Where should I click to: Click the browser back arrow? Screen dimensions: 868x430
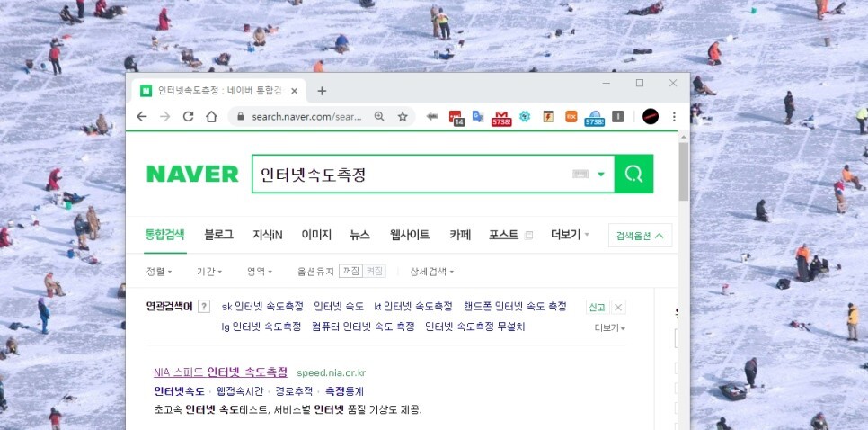(x=142, y=116)
